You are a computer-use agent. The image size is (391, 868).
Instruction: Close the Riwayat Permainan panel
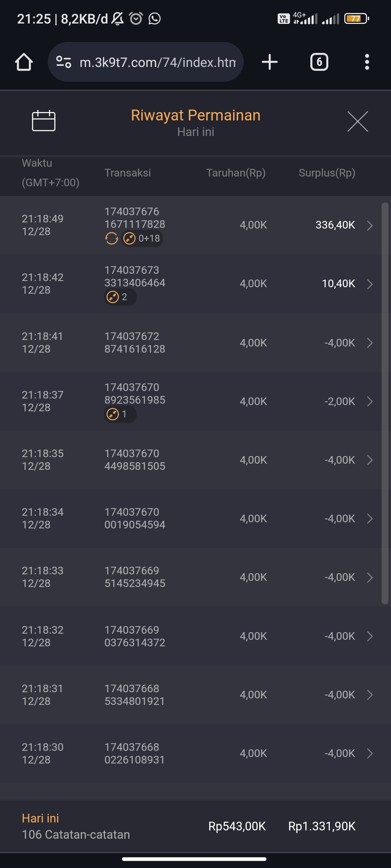[x=357, y=122]
